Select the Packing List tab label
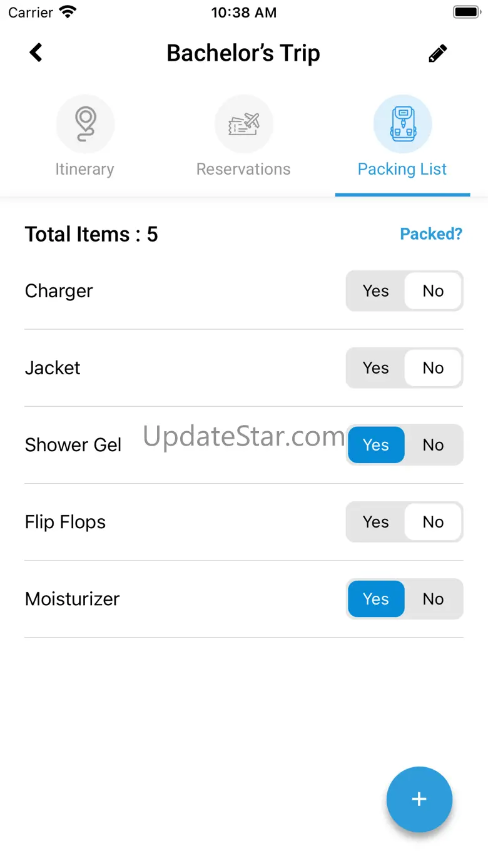The image size is (488, 868). pos(402,170)
